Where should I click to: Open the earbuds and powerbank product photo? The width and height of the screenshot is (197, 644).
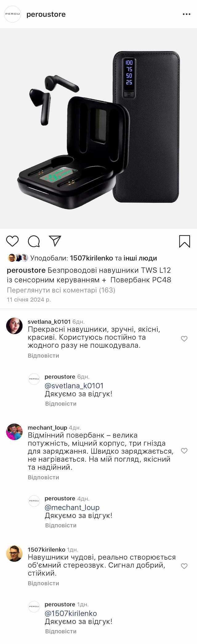(x=98, y=128)
